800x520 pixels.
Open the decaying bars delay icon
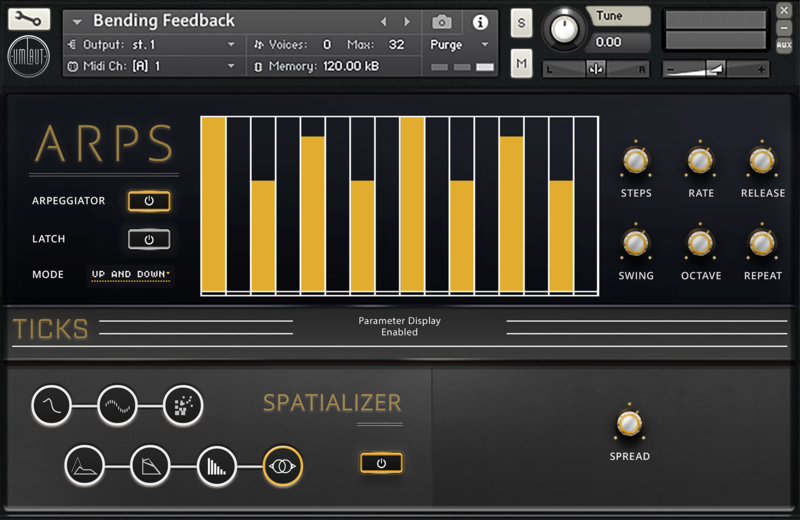click(x=216, y=465)
